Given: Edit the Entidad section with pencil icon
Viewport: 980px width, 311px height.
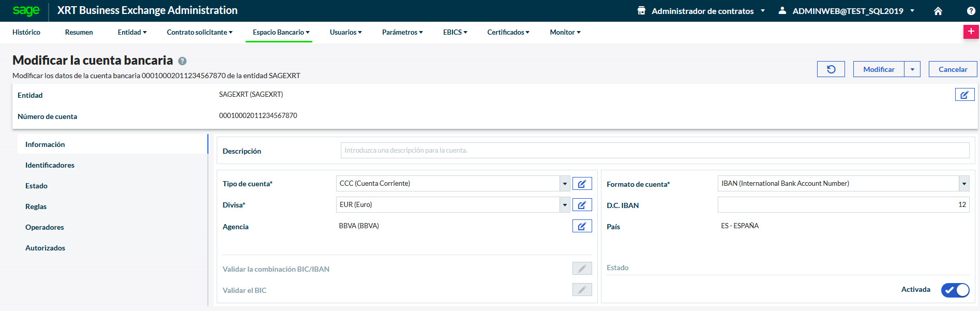Looking at the screenshot, I should point(964,95).
